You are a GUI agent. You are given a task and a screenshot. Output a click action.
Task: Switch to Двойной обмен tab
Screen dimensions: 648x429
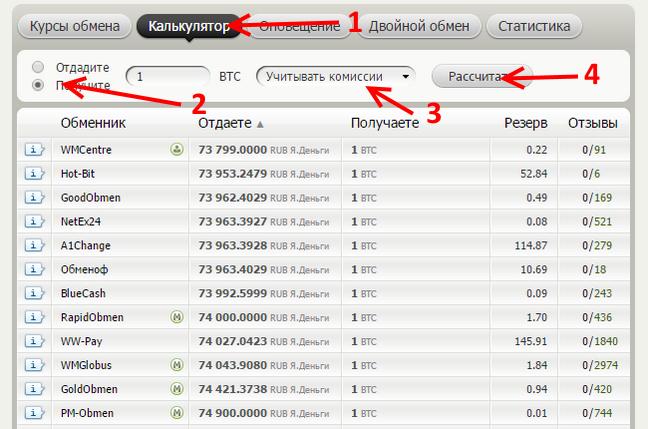pos(419,26)
